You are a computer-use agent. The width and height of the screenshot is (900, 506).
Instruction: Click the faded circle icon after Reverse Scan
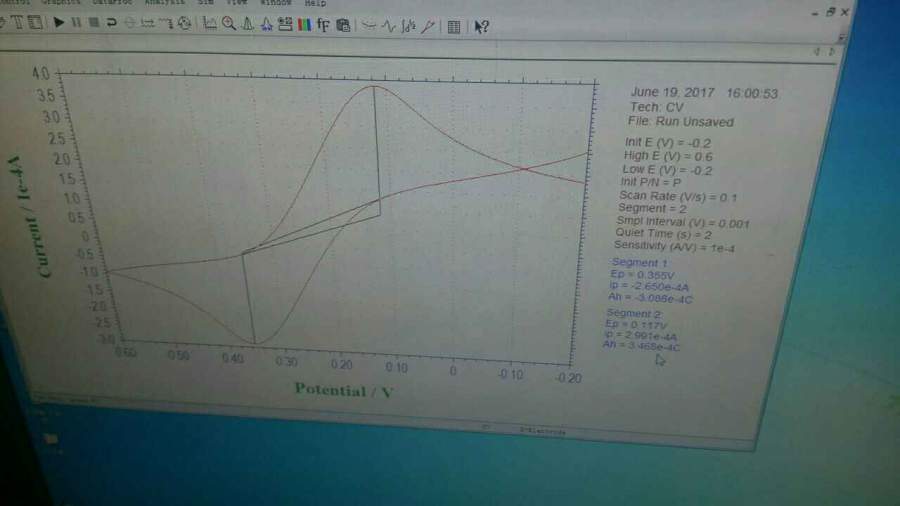coord(130,23)
